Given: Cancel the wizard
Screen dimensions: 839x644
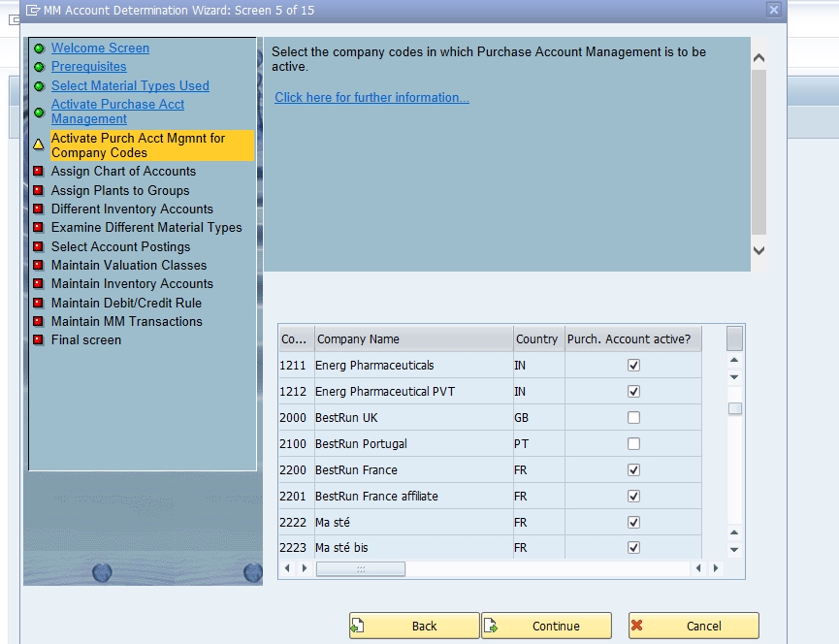Looking at the screenshot, I should point(694,626).
